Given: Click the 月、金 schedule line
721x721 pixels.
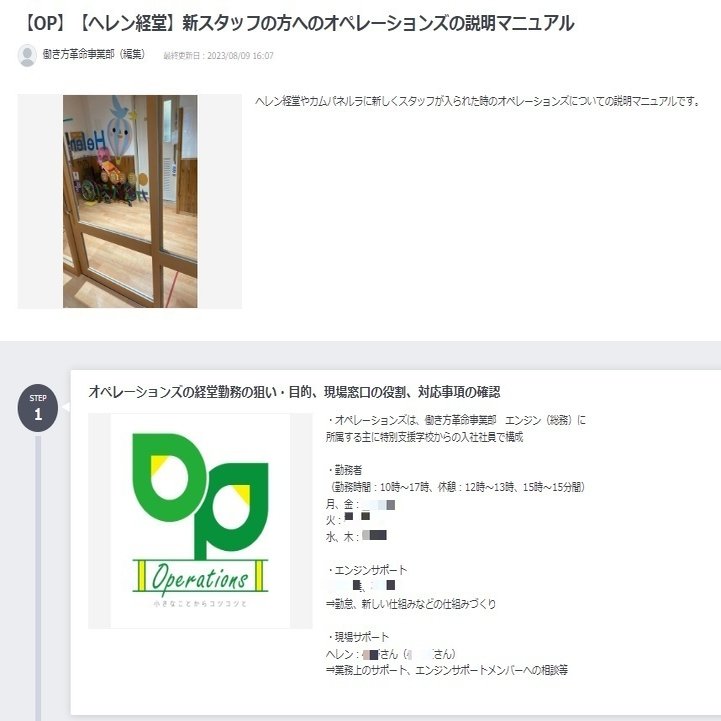Looking at the screenshot, I should (x=360, y=504).
